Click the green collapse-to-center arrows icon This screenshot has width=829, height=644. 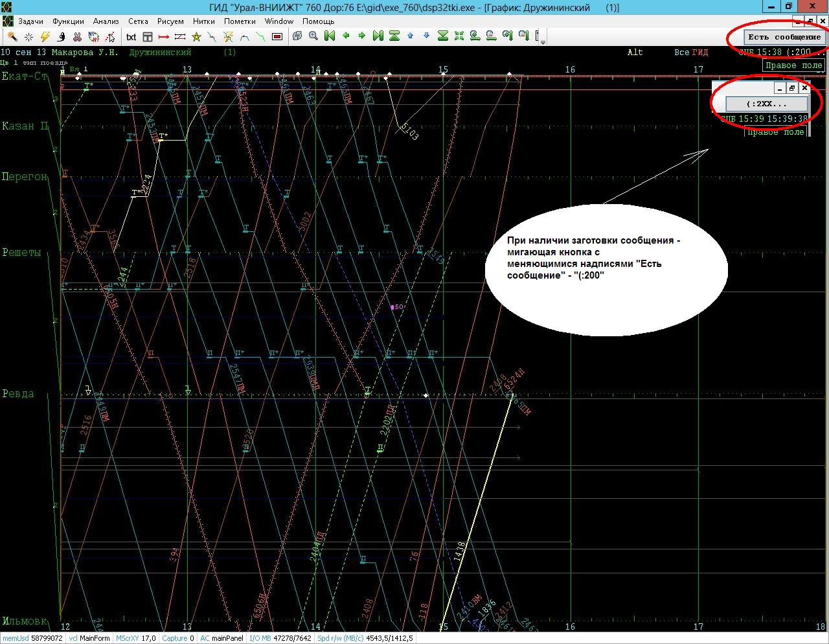(459, 36)
